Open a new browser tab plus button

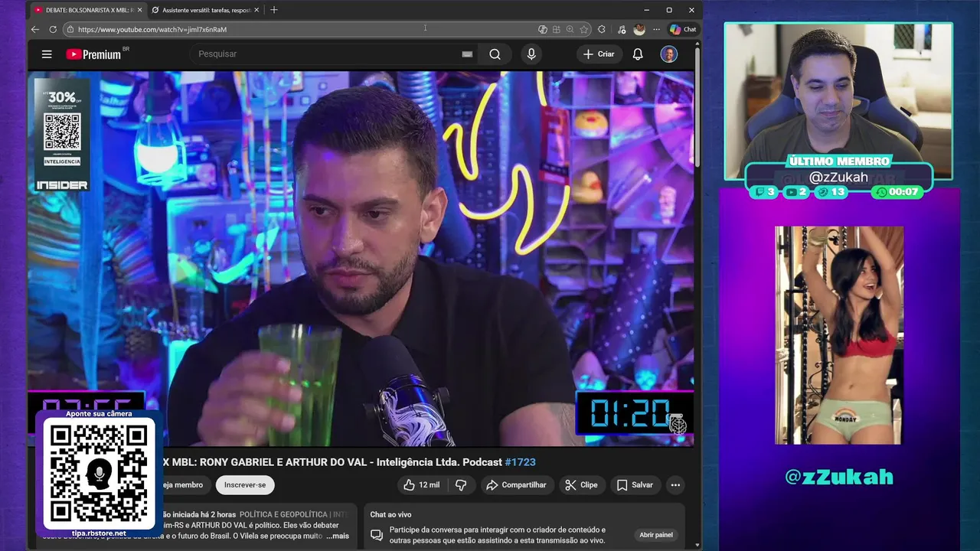(274, 10)
